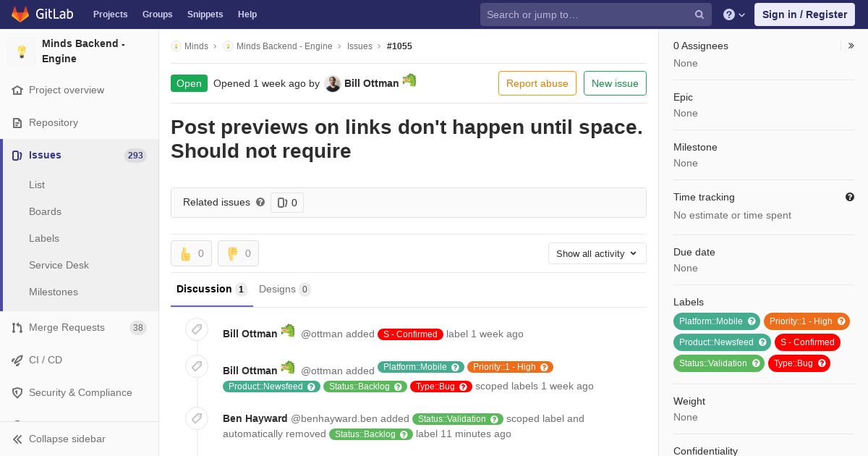The height and width of the screenshot is (456, 868).
Task: Collapse the right sidebar with double chevron
Action: tap(851, 46)
